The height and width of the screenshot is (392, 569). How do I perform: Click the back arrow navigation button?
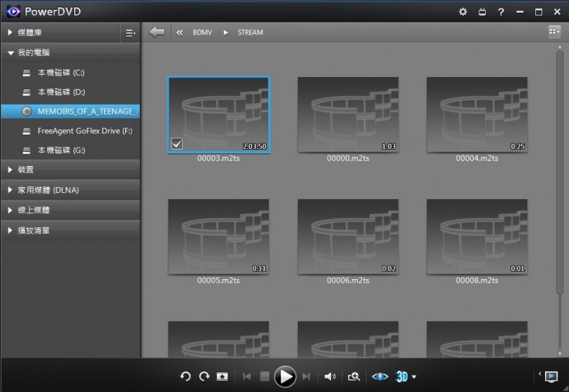(x=156, y=32)
